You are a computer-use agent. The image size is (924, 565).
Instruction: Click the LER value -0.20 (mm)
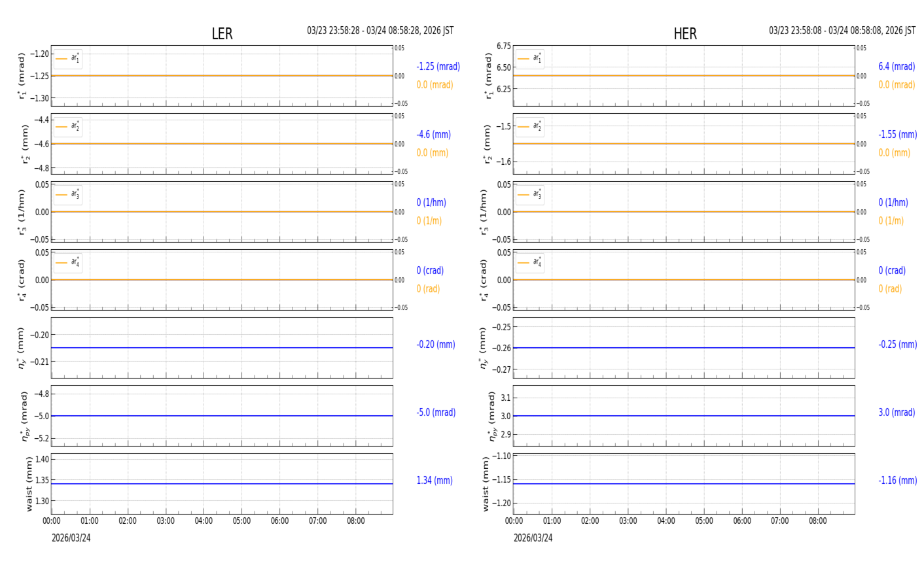[436, 345]
